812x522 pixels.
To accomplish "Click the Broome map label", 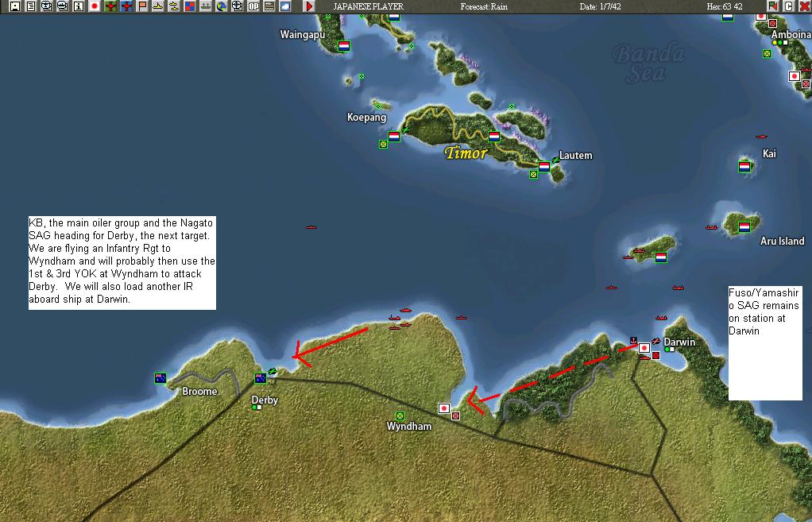I will pos(199,391).
